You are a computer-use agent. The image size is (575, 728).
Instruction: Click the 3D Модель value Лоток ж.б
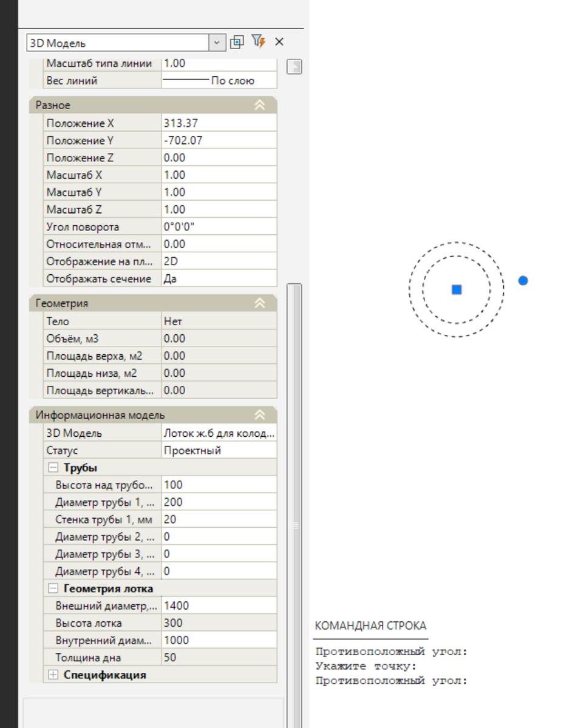pyautogui.click(x=219, y=433)
